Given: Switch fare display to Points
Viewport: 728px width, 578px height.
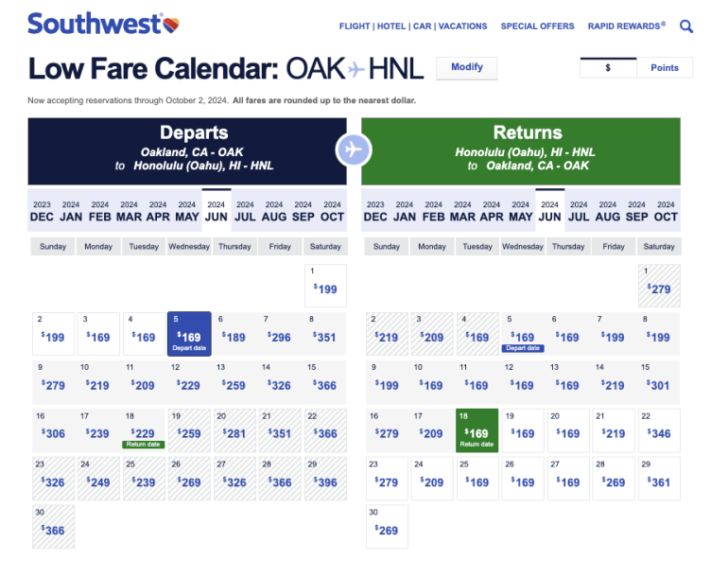Looking at the screenshot, I should [x=665, y=67].
